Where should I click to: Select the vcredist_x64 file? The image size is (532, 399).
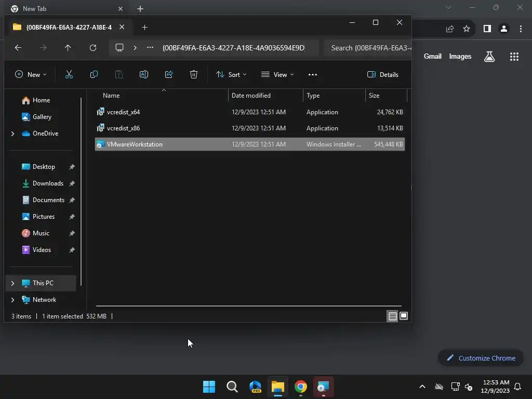(x=250, y=112)
